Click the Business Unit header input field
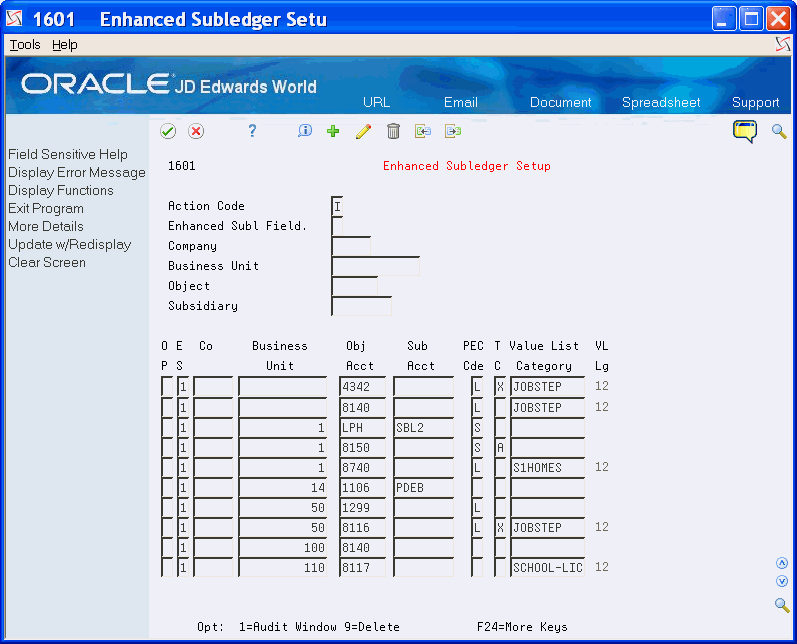Screen dimensions: 797x644 click(x=375, y=266)
